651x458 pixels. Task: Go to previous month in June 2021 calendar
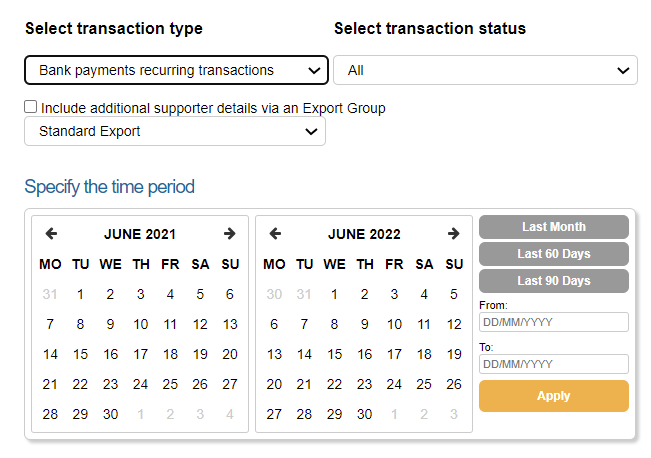pos(51,234)
